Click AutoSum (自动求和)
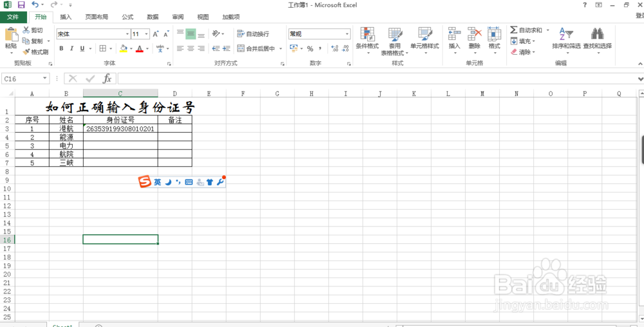 coord(526,30)
